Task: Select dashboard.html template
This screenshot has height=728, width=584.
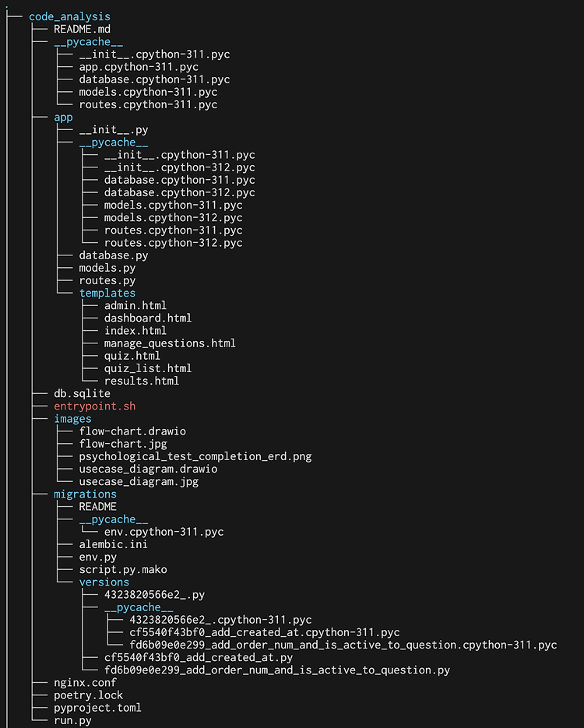Action: coord(147,318)
